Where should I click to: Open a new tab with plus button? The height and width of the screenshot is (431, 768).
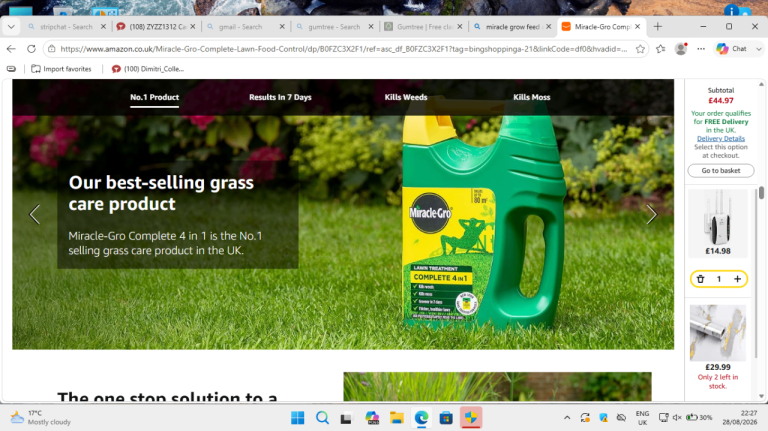click(x=658, y=27)
